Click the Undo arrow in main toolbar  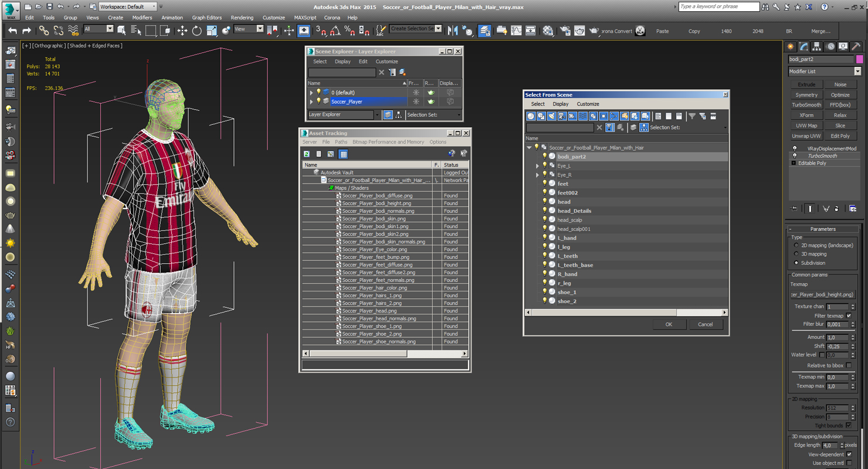12,30
